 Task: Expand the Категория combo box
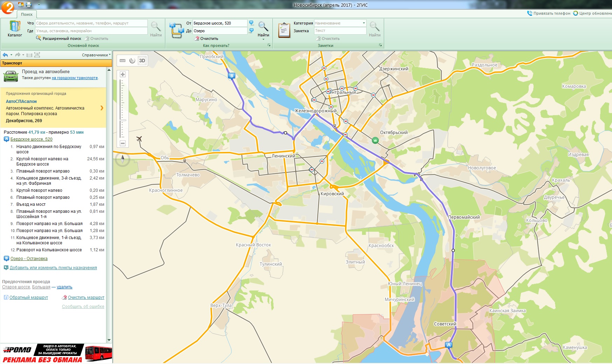(364, 23)
